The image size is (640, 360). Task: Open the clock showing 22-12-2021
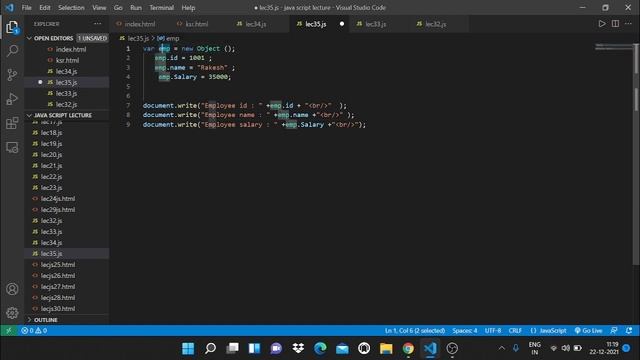604,348
